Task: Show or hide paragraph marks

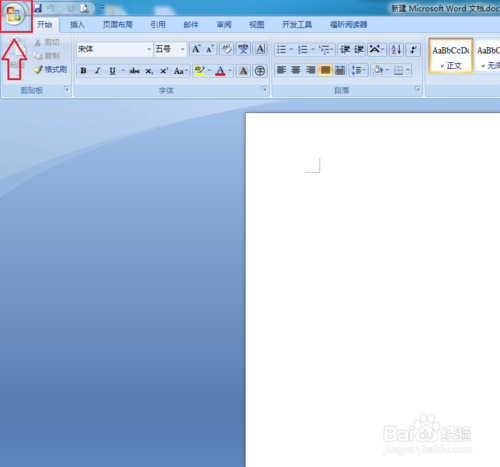Action: pyautogui.click(x=413, y=50)
